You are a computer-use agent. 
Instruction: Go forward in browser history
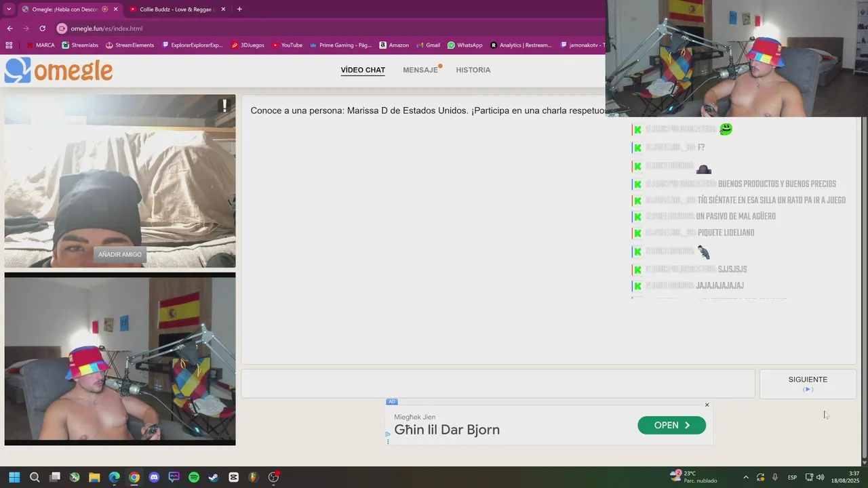(x=26, y=28)
